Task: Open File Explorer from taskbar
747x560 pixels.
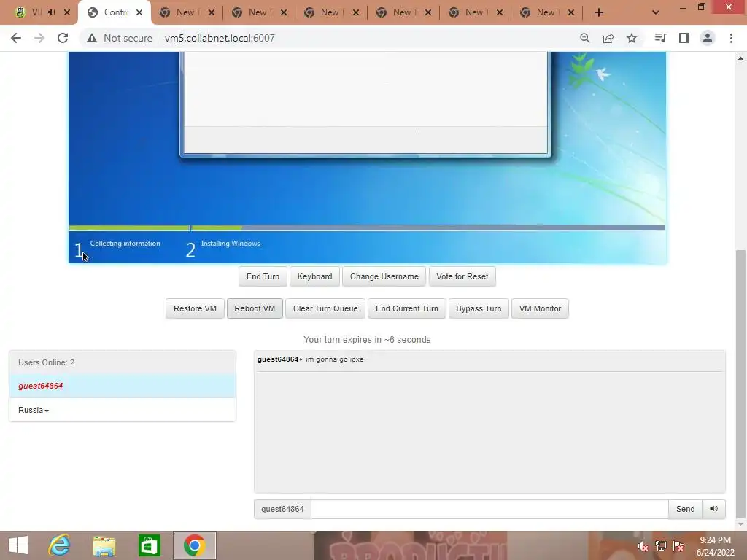Action: tap(104, 545)
